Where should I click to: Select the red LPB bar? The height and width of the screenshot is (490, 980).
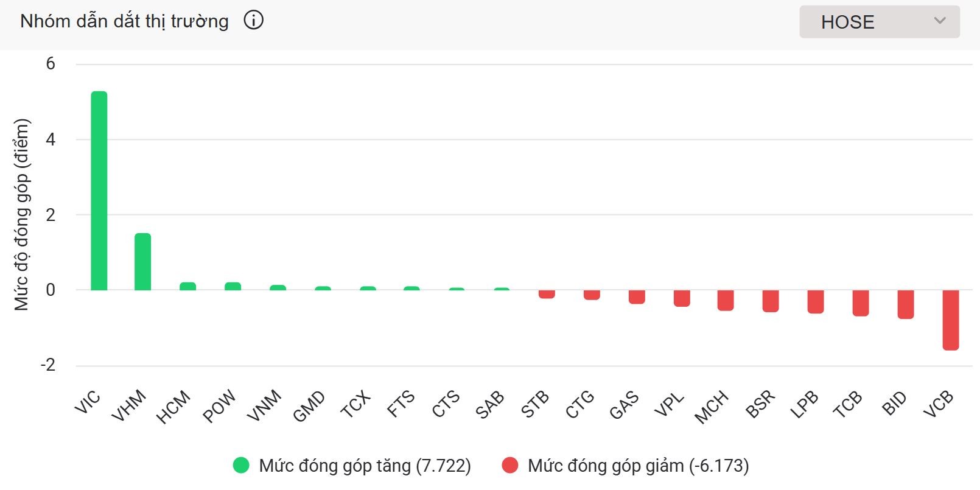(x=816, y=302)
